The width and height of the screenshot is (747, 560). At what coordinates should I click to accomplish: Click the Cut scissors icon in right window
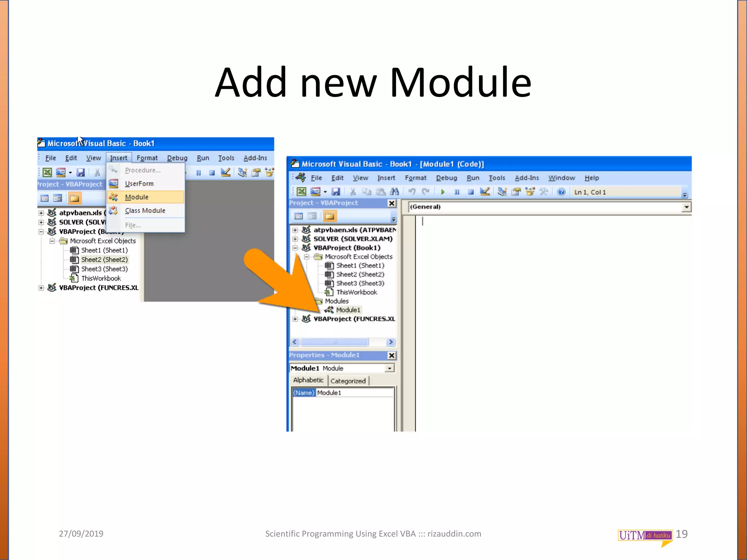tap(353, 192)
